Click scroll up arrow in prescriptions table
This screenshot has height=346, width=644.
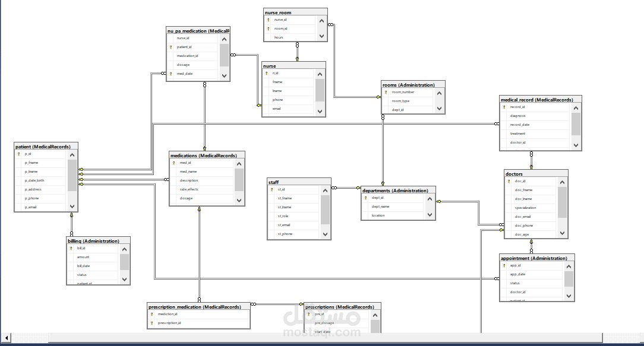375,315
